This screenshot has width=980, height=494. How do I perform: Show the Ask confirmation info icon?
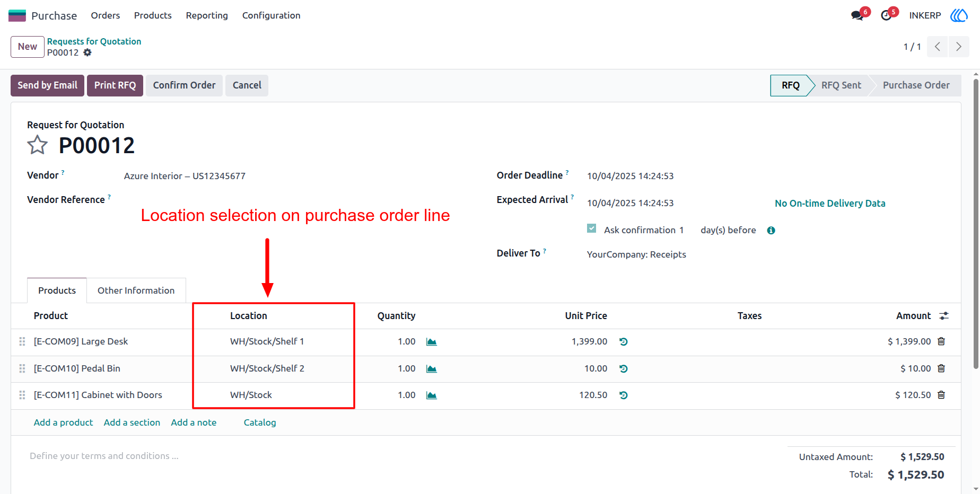pos(771,230)
